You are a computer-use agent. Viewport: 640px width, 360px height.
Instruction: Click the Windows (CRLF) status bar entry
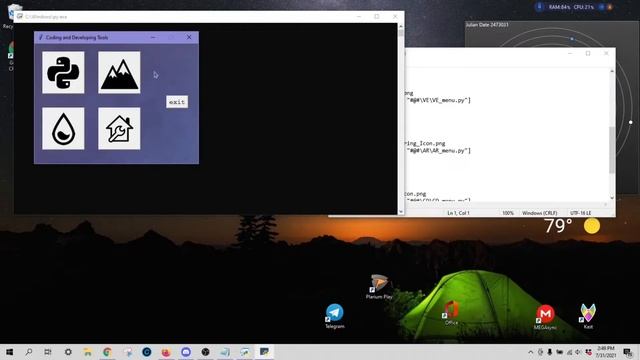[x=540, y=213]
